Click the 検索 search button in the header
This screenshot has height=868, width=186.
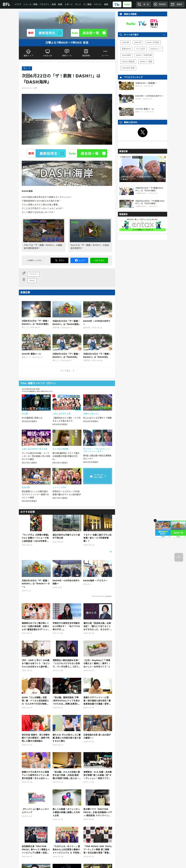(143, 4)
